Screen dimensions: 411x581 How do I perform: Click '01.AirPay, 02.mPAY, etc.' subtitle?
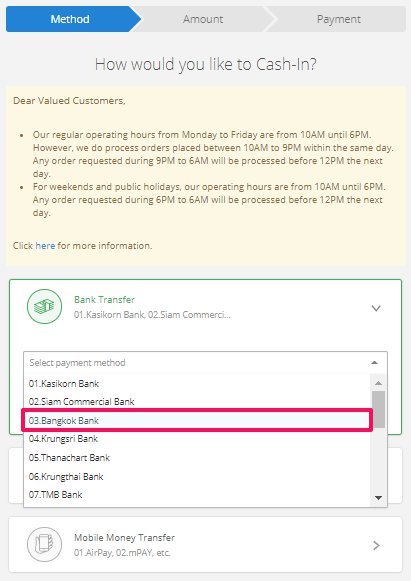coord(122,553)
